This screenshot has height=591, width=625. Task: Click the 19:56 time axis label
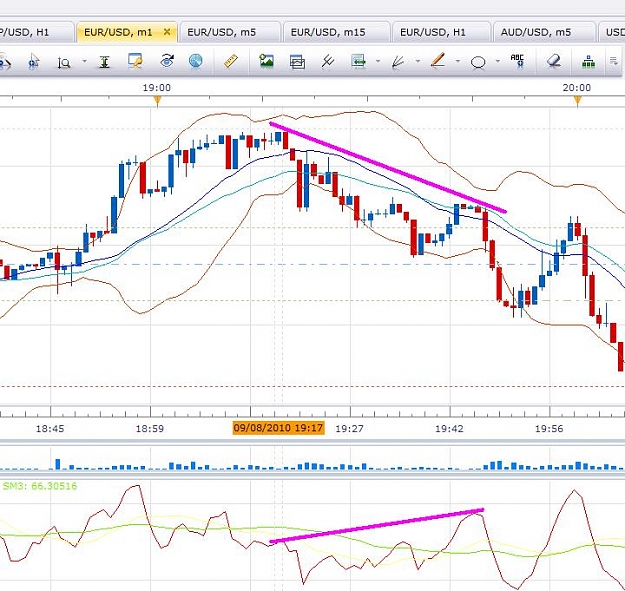click(549, 429)
